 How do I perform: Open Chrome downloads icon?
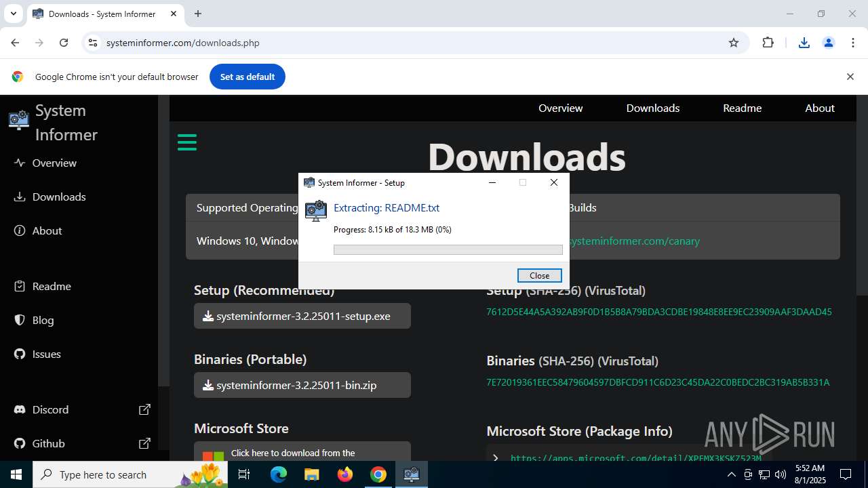pos(804,43)
